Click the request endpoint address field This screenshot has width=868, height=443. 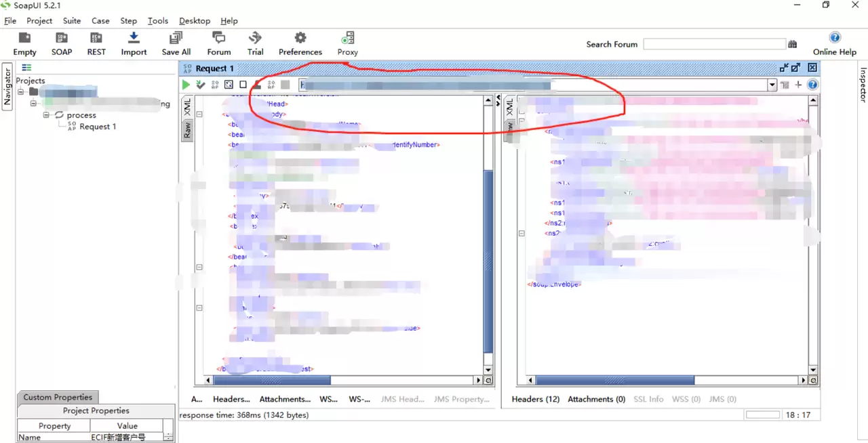(533, 85)
